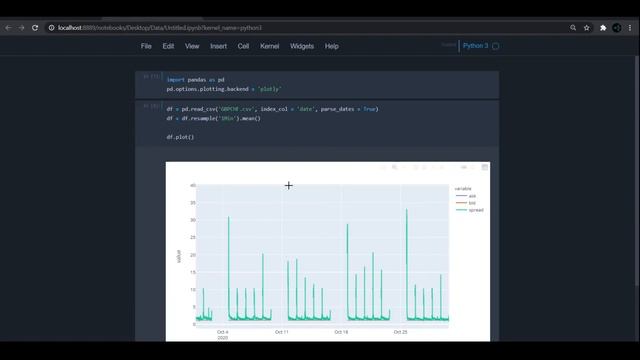This screenshot has height=360, width=640.
Task: Focus the localhost address bar
Action: (306, 28)
